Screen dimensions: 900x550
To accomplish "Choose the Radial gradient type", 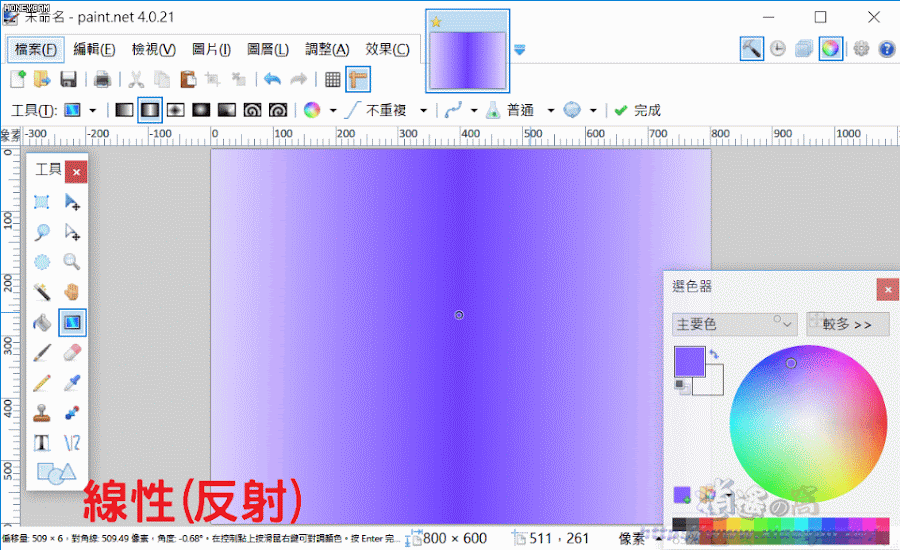I will click(201, 110).
